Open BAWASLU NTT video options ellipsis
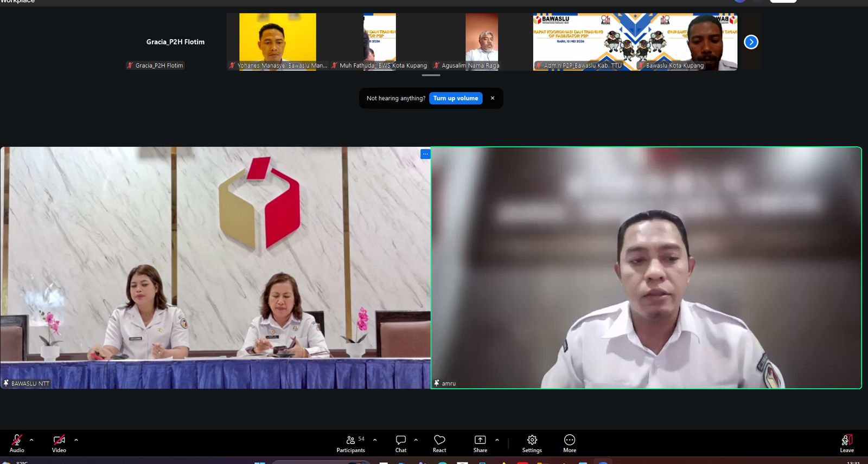The height and width of the screenshot is (464, 868). point(425,154)
